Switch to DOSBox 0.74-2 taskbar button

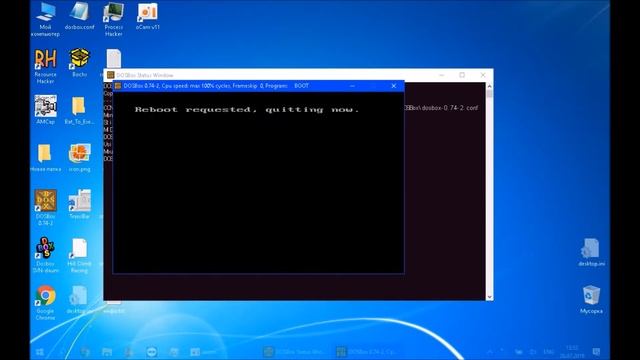[x=367, y=352]
